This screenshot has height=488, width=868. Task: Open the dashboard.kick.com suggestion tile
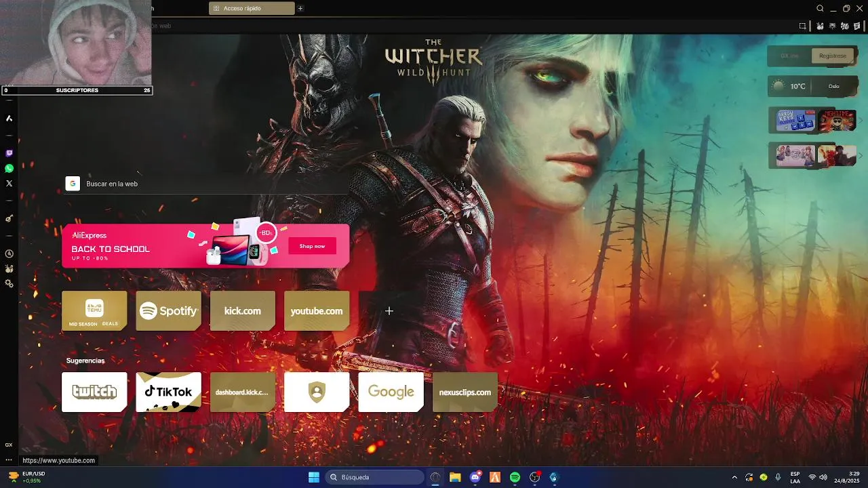tap(243, 392)
